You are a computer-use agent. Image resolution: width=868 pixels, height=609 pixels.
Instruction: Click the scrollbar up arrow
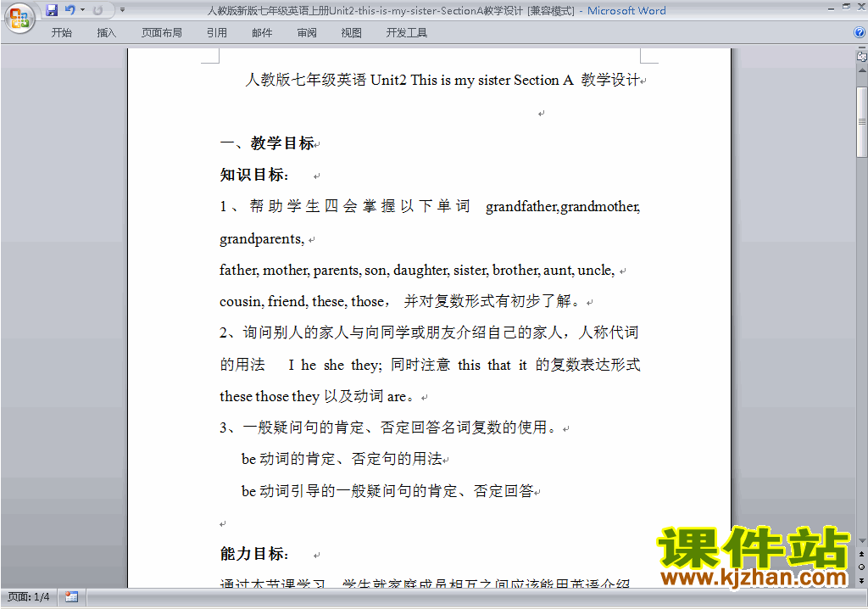pyautogui.click(x=861, y=70)
